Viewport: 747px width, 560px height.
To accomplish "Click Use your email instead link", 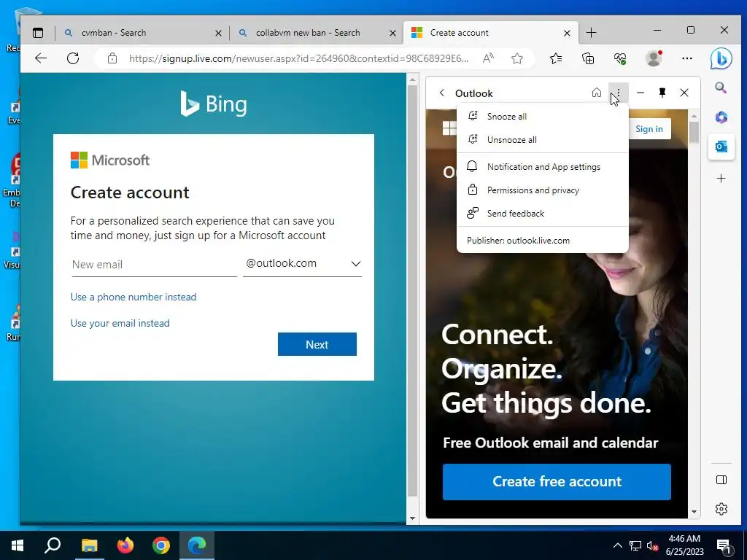I will click(120, 323).
